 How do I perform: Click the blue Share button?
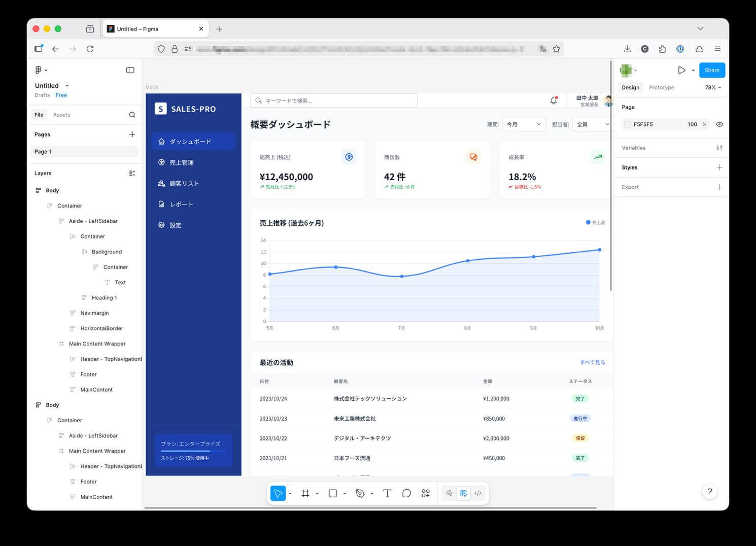711,70
